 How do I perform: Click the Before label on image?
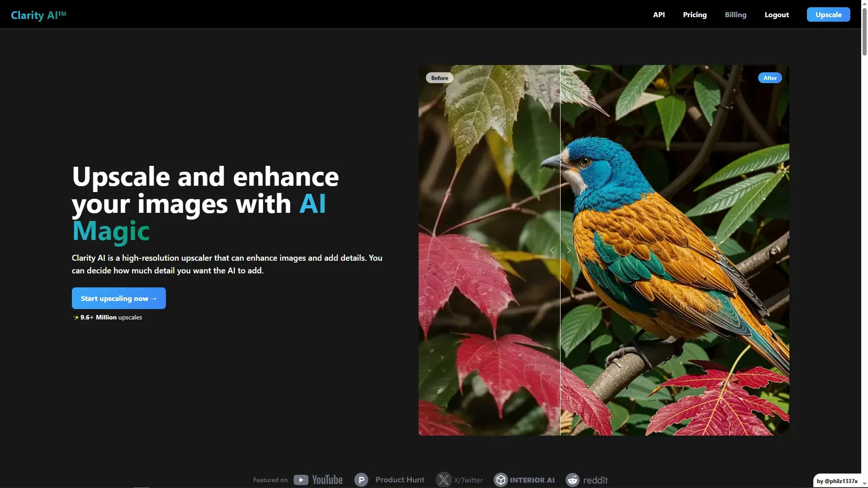click(439, 78)
